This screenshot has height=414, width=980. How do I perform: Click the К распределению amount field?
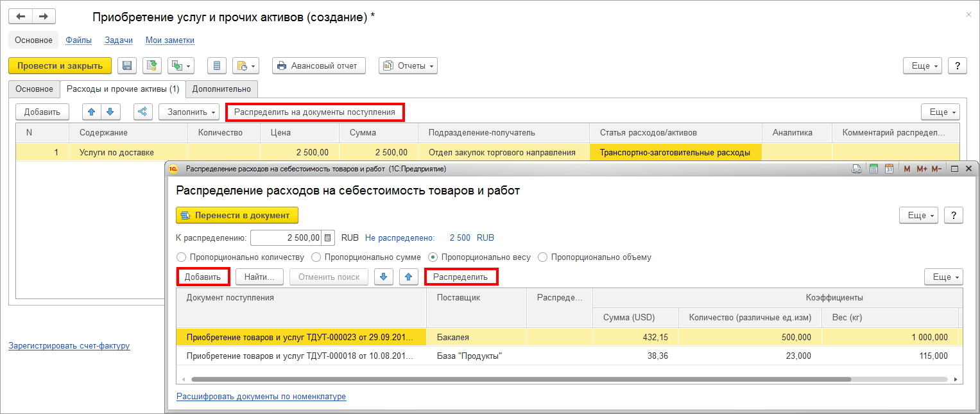pyautogui.click(x=286, y=237)
